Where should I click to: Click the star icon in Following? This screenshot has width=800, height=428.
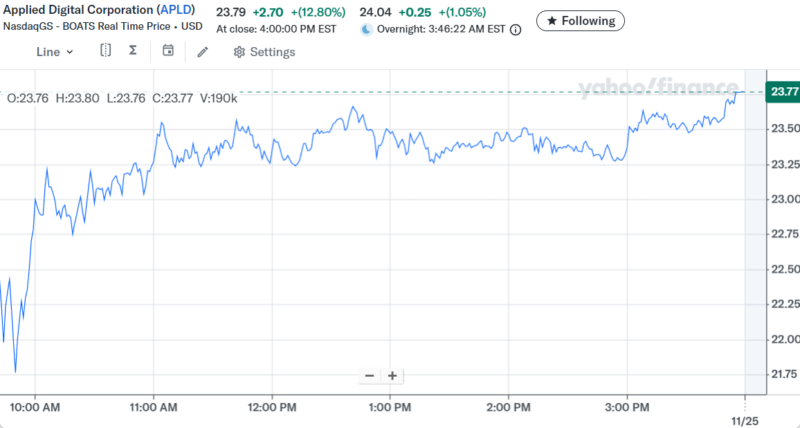pyautogui.click(x=552, y=20)
